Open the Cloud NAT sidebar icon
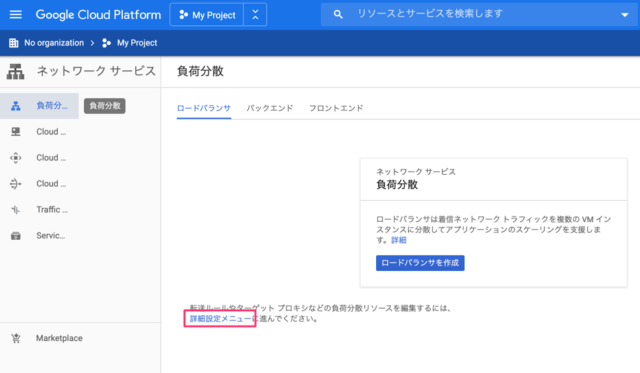The width and height of the screenshot is (640, 373). tap(16, 184)
